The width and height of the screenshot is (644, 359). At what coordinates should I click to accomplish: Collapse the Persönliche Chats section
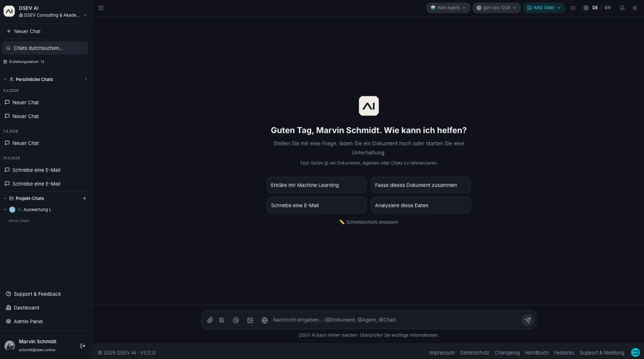[5, 79]
